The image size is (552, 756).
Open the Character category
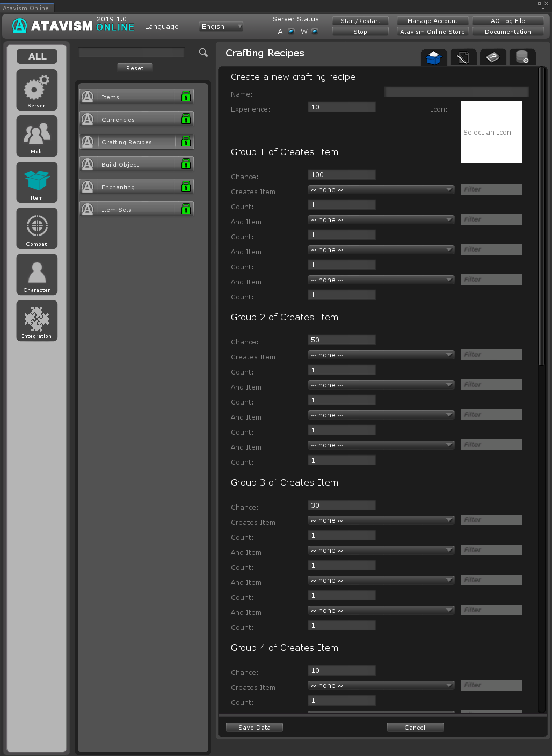point(37,274)
